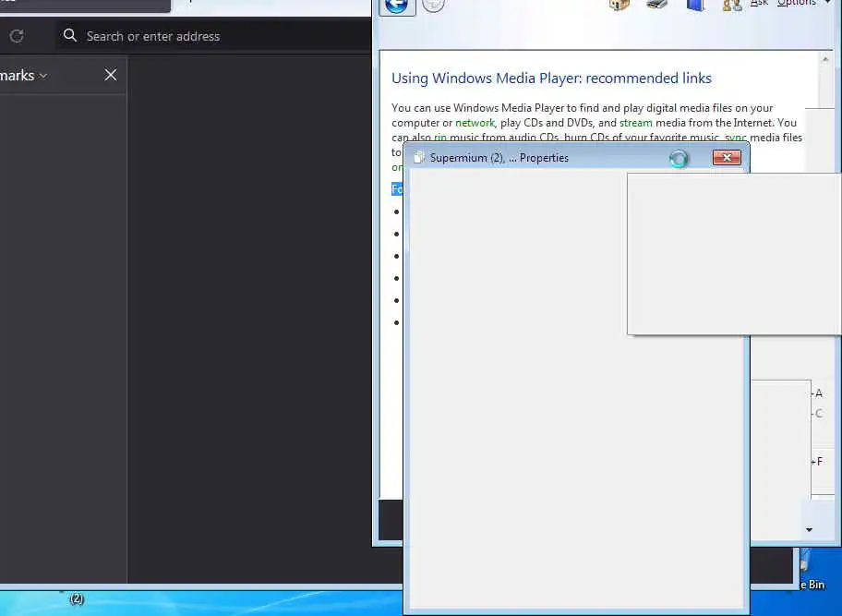The width and height of the screenshot is (842, 616).
Task: Click the Ask label in Help toolbar
Action: click(x=759, y=3)
